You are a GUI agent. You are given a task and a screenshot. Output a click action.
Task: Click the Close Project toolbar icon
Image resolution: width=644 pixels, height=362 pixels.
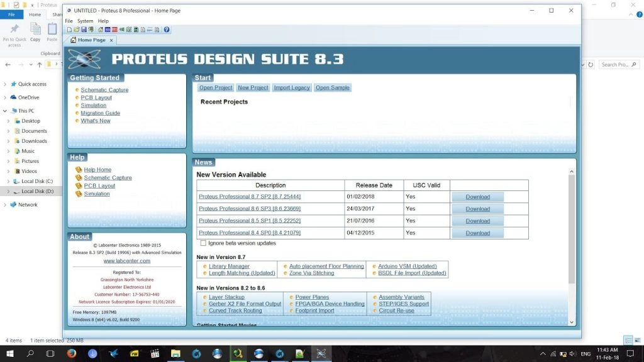point(91,30)
